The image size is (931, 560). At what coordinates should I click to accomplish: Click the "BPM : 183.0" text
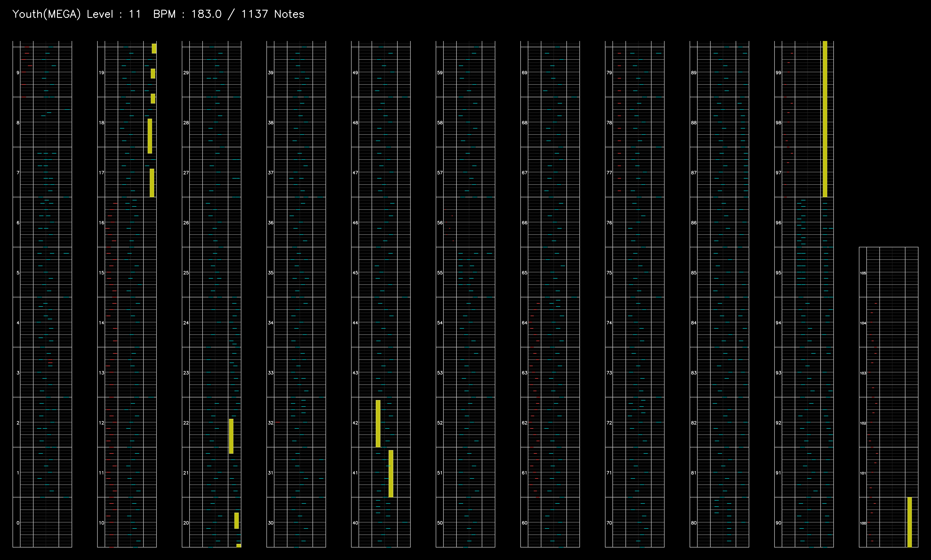click(187, 14)
